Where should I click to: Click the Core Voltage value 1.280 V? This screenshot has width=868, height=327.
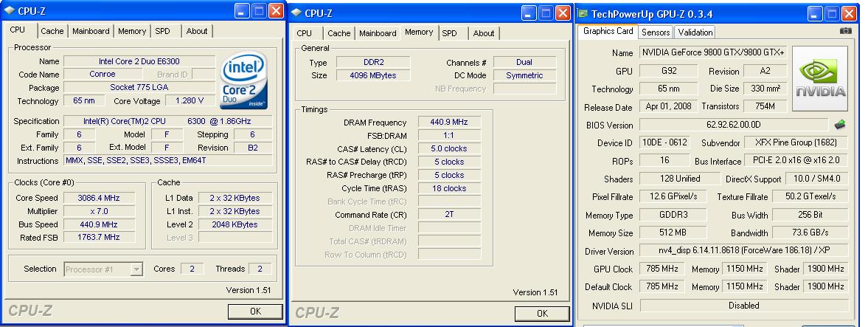point(188,101)
